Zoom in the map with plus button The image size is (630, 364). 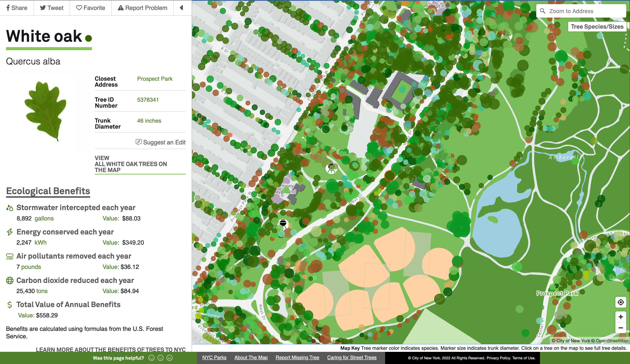pos(620,317)
